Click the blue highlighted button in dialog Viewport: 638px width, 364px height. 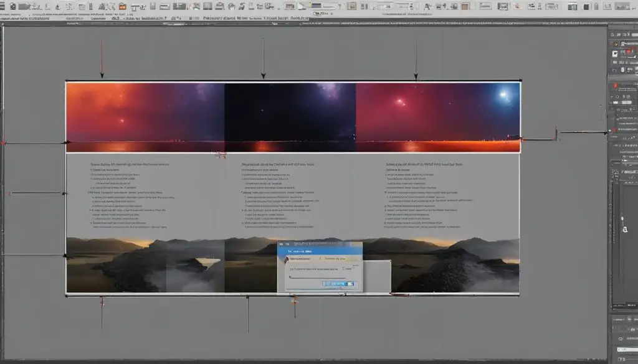click(338, 284)
